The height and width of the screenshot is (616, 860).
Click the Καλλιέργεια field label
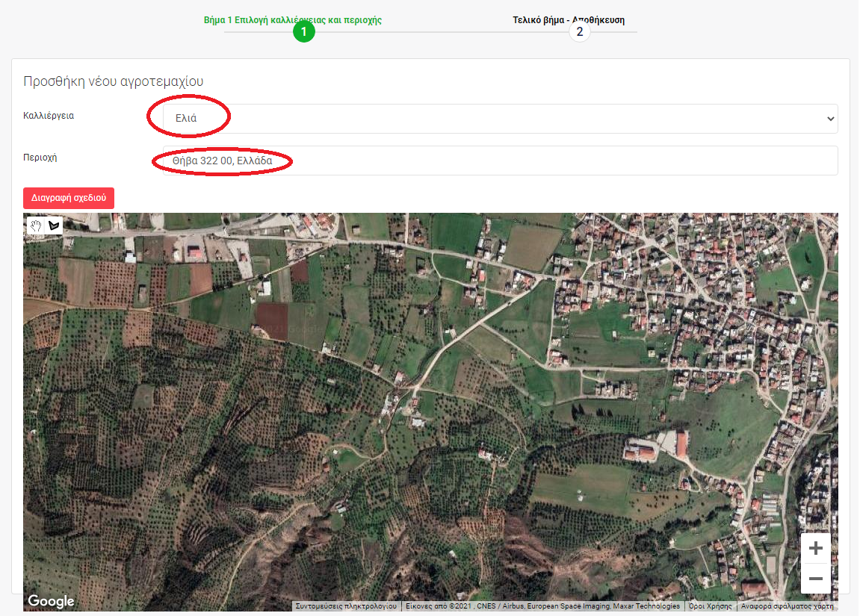tap(49, 116)
